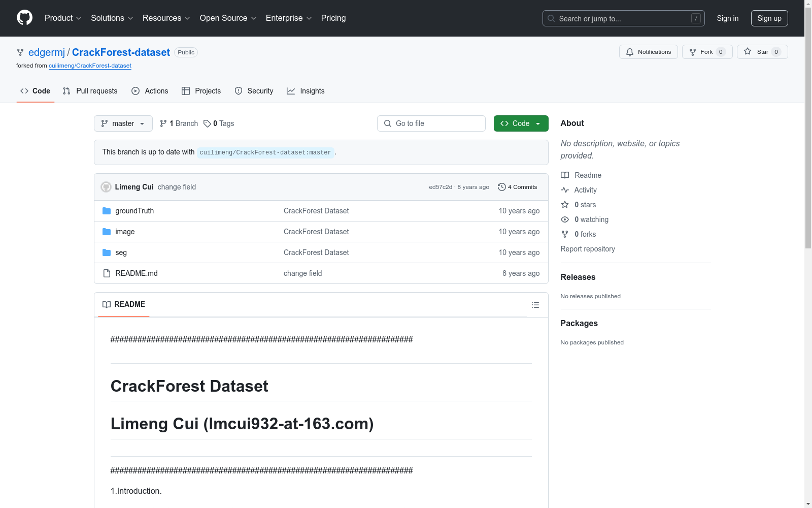Expand the Enterprise menu

(289, 18)
